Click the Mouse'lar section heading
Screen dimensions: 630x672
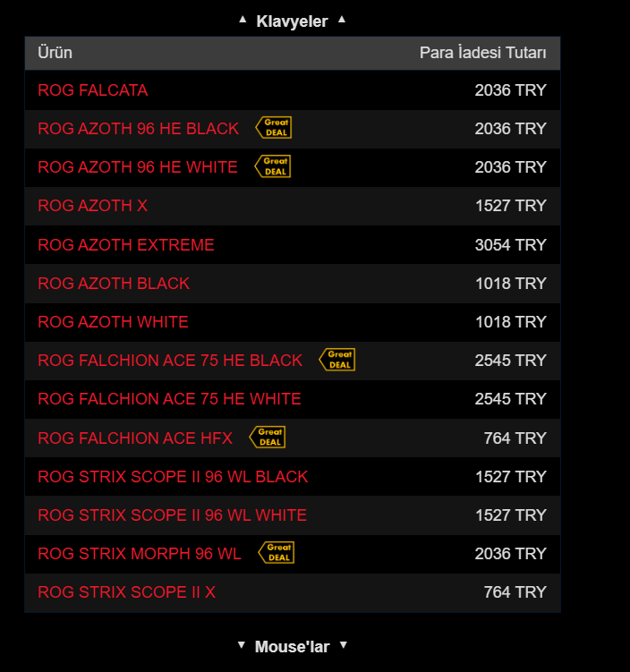[293, 647]
